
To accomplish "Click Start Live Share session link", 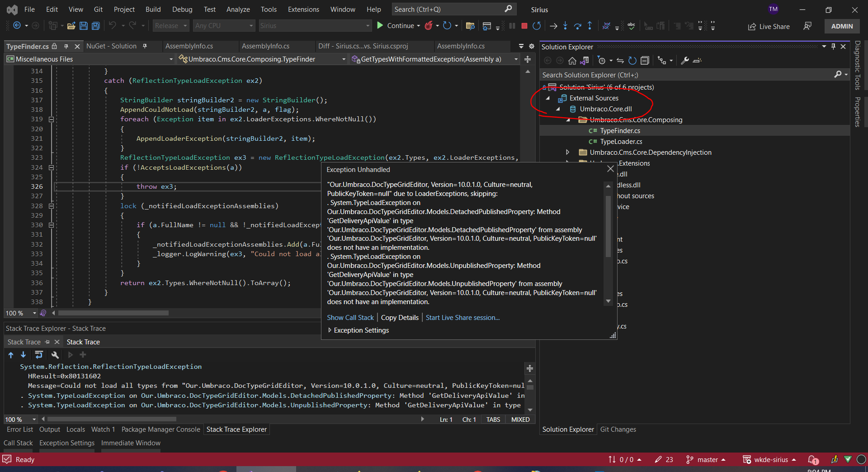I will tap(462, 318).
